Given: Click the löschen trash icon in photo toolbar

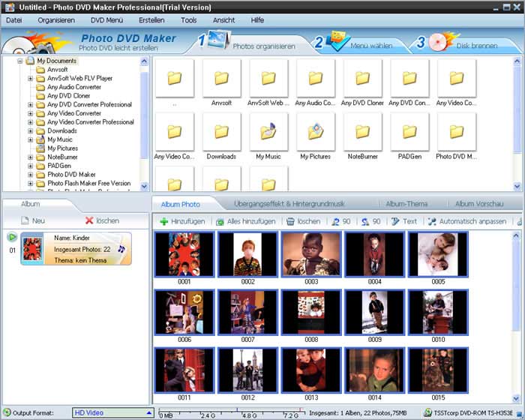Looking at the screenshot, I should coord(290,221).
